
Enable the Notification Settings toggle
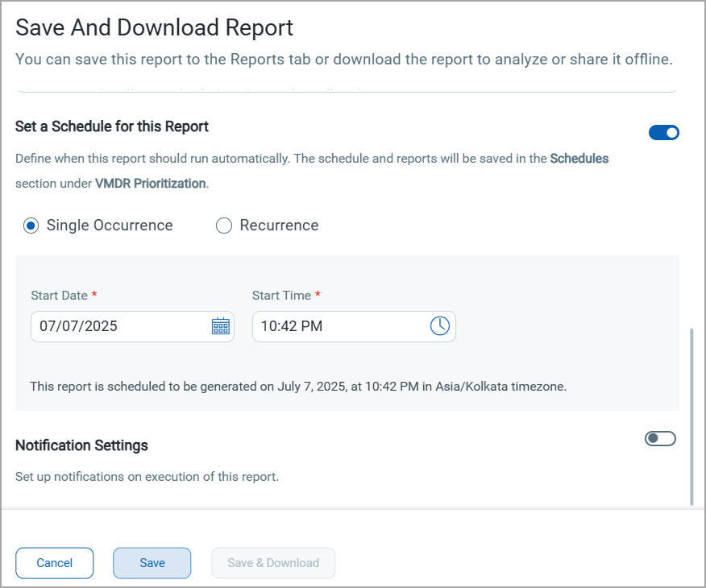660,438
